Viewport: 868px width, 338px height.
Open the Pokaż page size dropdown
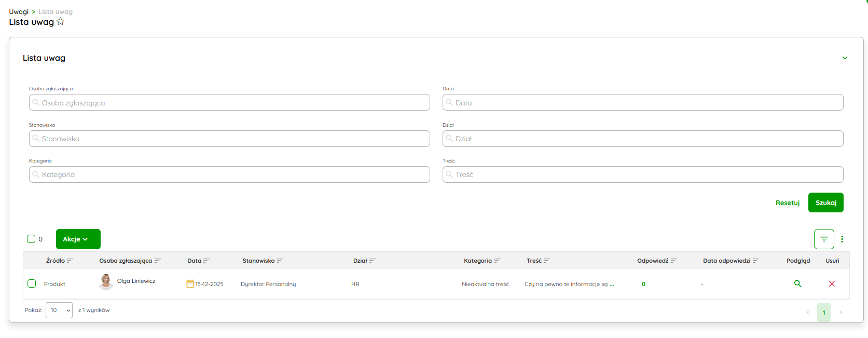click(59, 310)
